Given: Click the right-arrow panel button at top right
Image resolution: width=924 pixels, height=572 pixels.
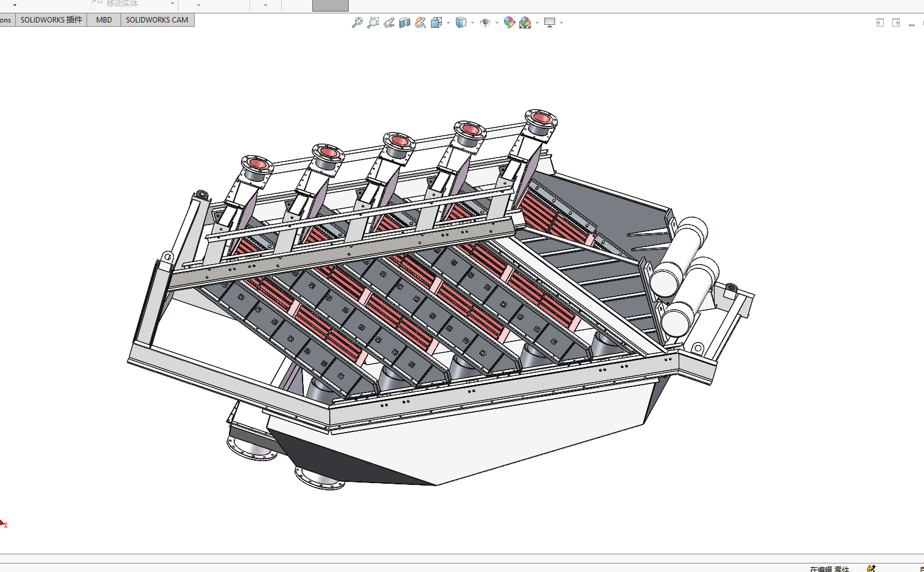Looking at the screenshot, I should pos(896,23).
